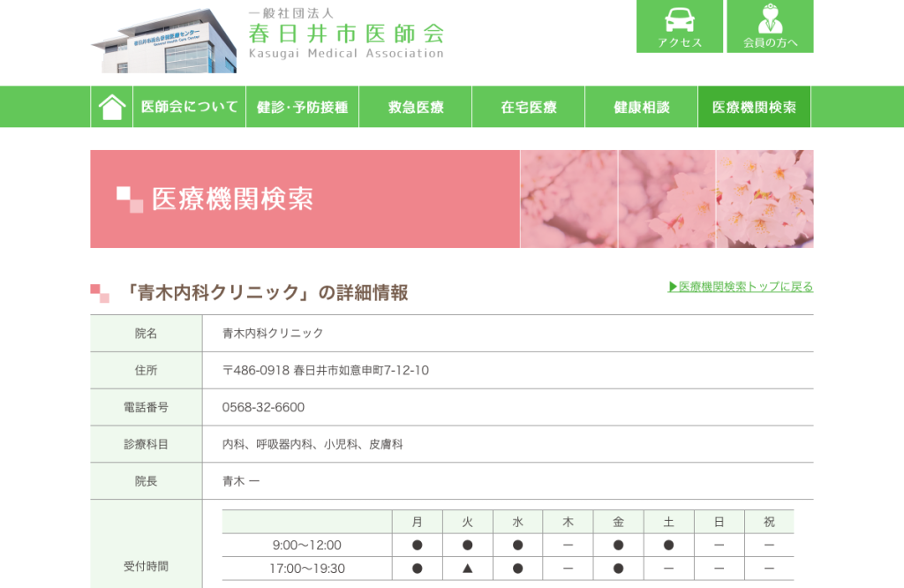Click the 院名 row label
The height and width of the screenshot is (588, 904).
pyautogui.click(x=146, y=333)
